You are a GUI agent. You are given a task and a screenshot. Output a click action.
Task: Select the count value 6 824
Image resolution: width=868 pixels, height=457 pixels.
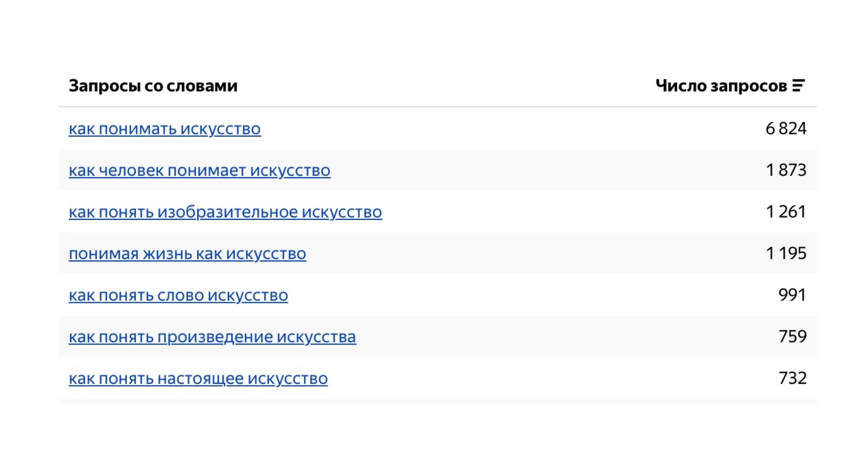[786, 128]
